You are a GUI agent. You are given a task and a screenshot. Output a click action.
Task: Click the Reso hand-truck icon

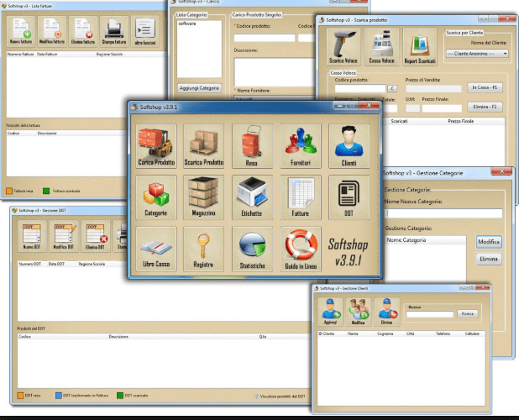click(252, 146)
